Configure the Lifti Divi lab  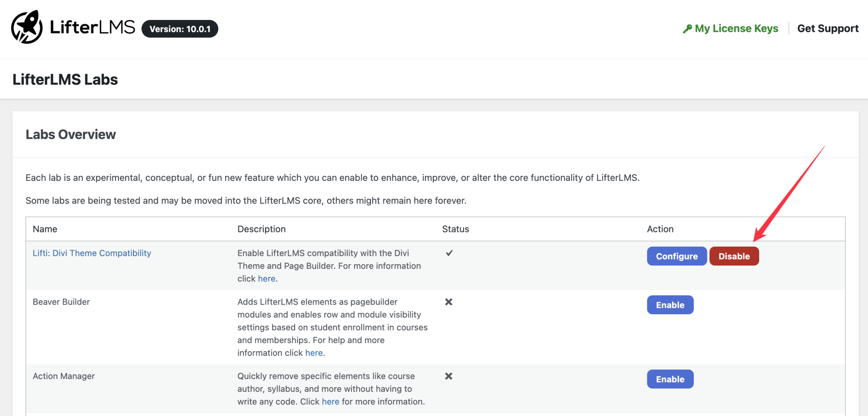point(677,256)
